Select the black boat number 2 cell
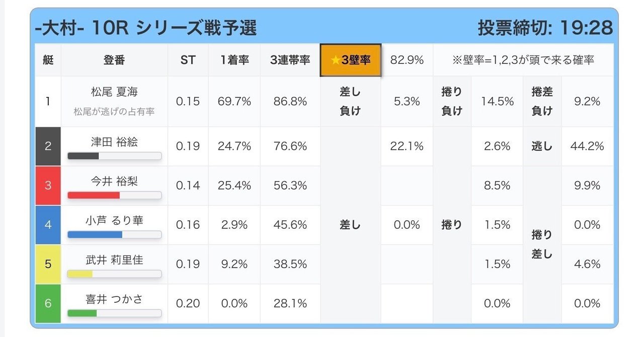Image resolution: width=644 pixels, height=337 pixels. (48, 146)
